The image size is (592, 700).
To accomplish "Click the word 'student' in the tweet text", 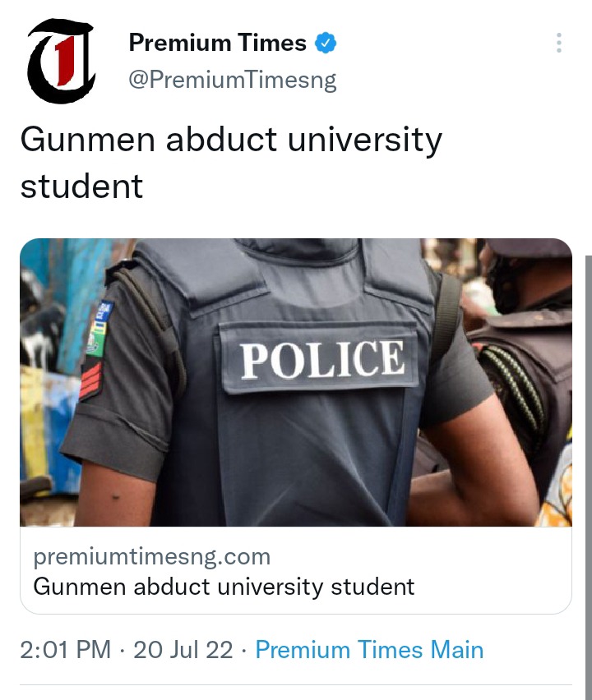I will [81, 187].
